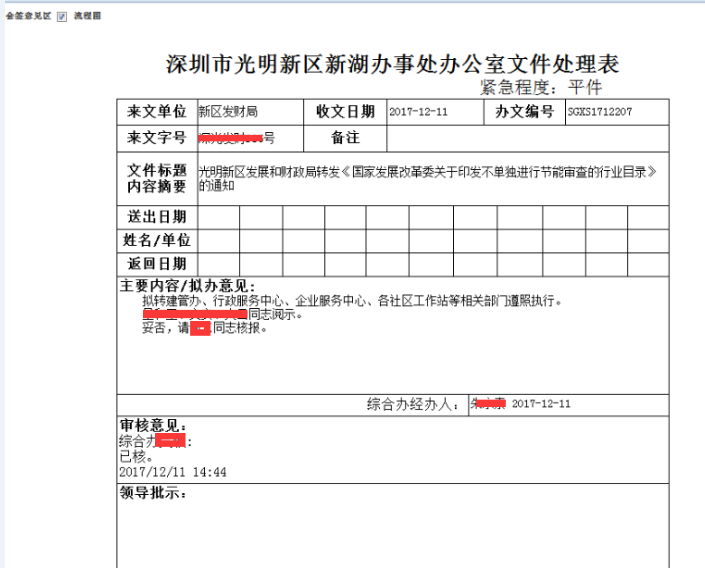Click the 来文单位 header cell
Screen dimensions: 705x568
157,112
